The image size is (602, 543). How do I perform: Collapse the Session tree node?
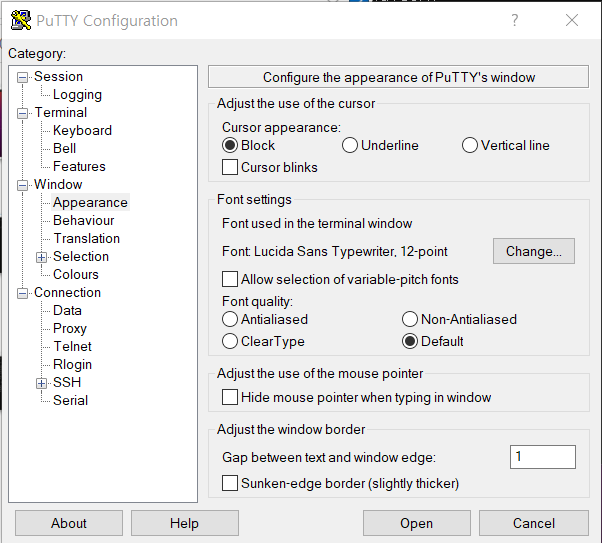(x=23, y=78)
